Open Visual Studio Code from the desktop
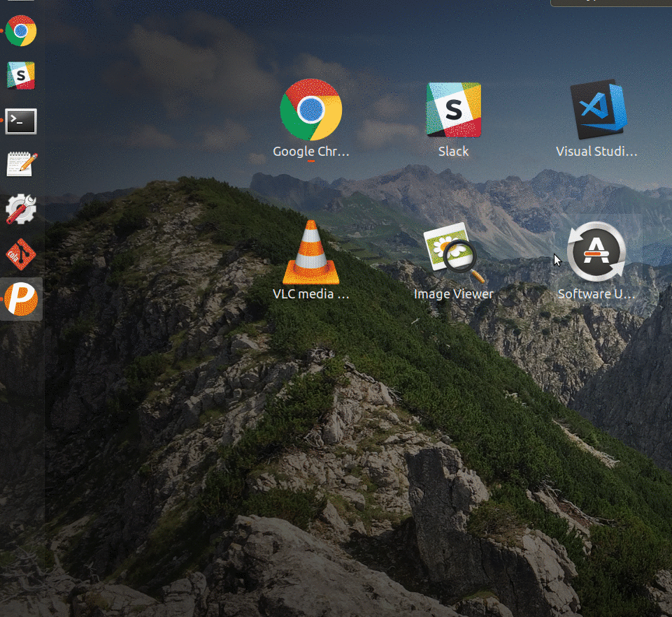Viewport: 672px width, 617px height. pyautogui.click(x=596, y=110)
